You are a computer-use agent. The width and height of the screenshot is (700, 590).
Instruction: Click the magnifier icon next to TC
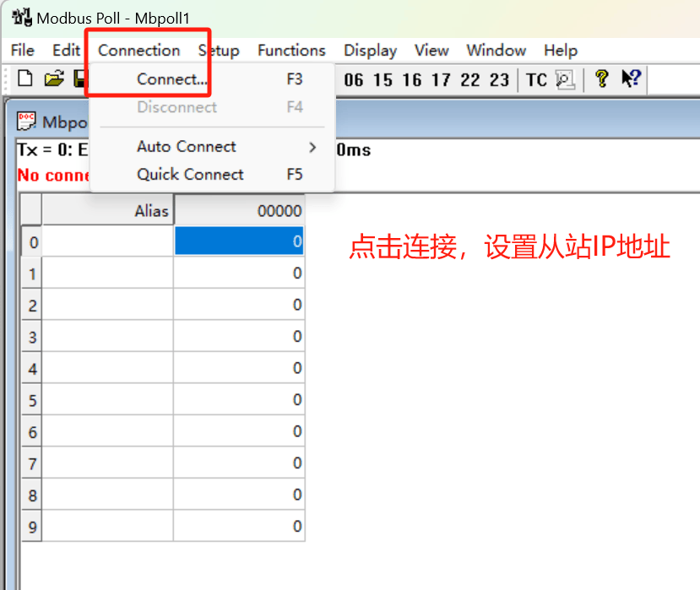565,80
